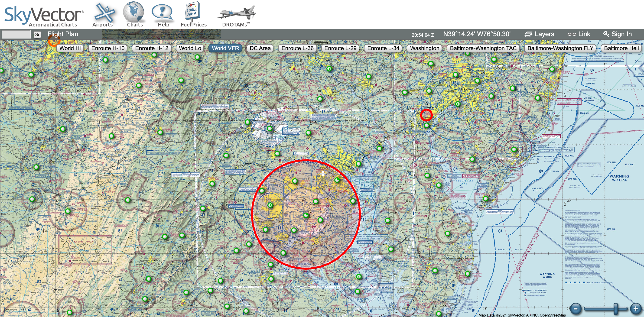The width and height of the screenshot is (644, 317).
Task: Click the zoom slider handle
Action: pyautogui.click(x=615, y=309)
